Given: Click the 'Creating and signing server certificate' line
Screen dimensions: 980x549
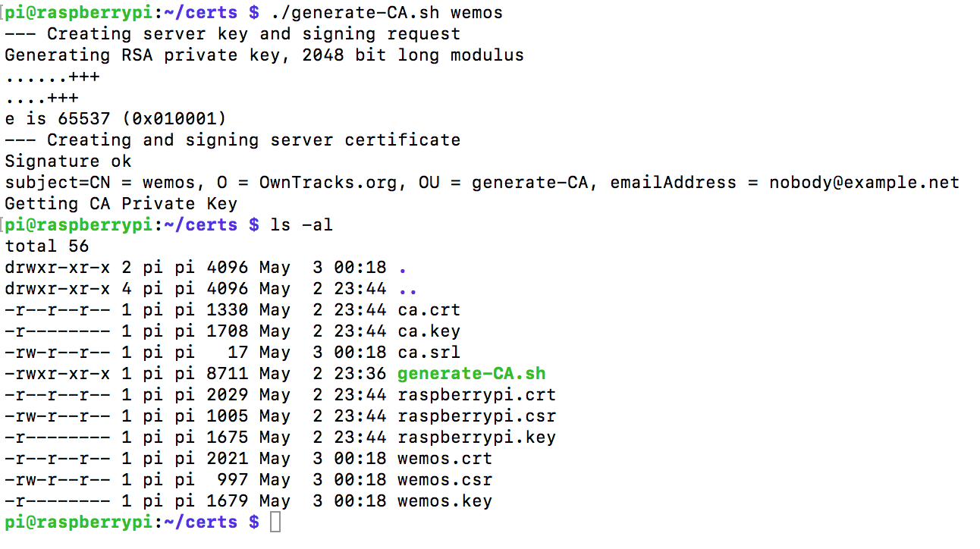Looking at the screenshot, I should pyautogui.click(x=232, y=140).
